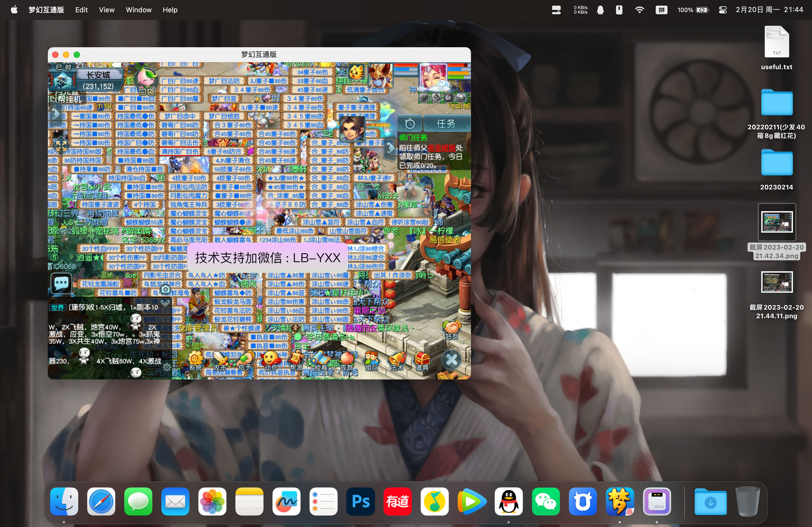812x527 pixels.
Task: Open the Window menu
Action: [x=138, y=10]
